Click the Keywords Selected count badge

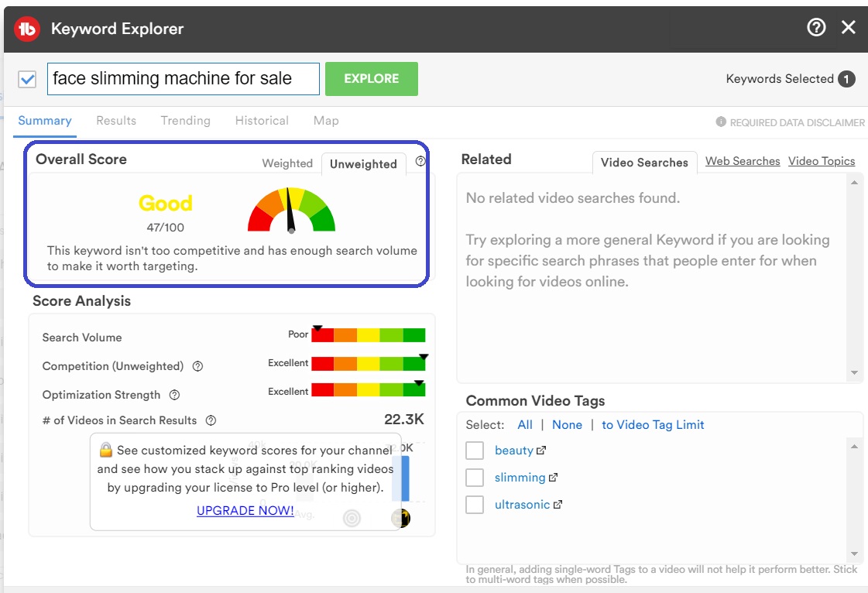846,79
